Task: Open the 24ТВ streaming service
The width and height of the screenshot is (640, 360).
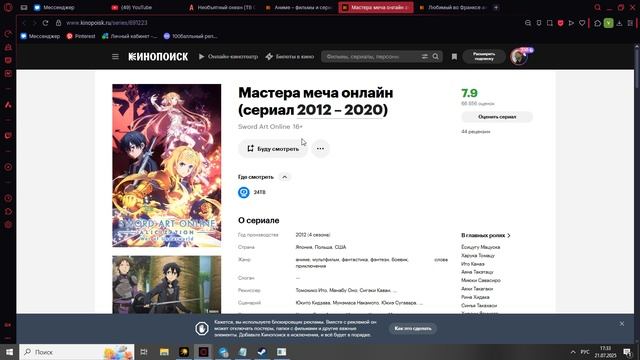Action: click(252, 192)
